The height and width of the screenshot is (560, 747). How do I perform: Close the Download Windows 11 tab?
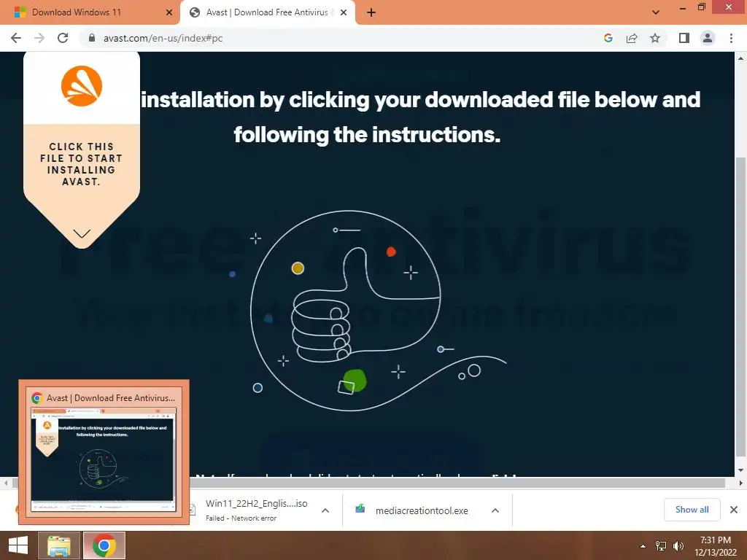pyautogui.click(x=169, y=12)
